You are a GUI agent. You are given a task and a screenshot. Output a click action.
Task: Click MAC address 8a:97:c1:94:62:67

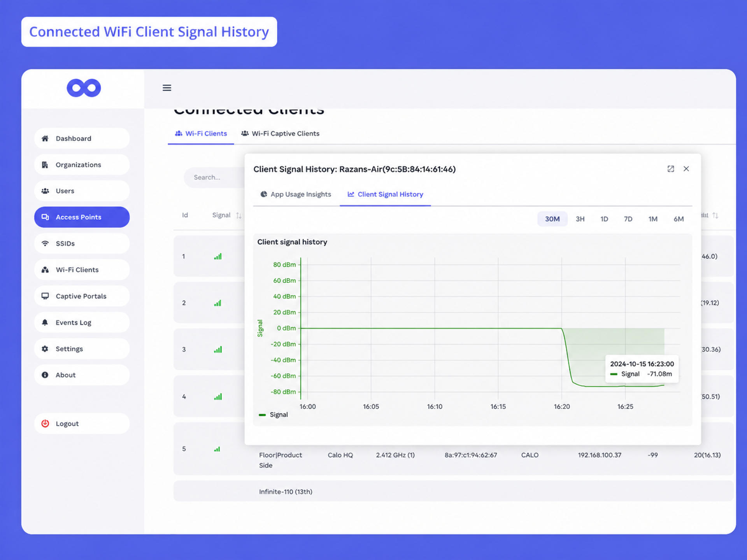point(471,455)
